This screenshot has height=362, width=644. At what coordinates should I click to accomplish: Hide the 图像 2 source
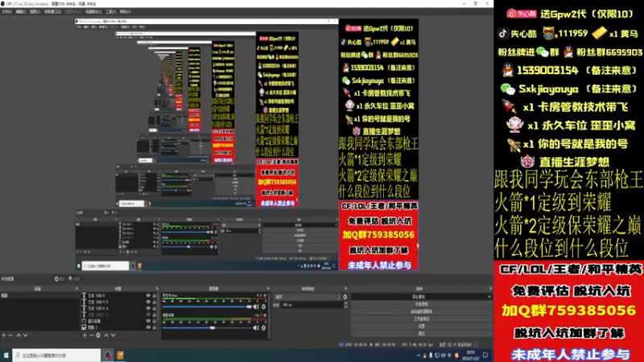click(x=148, y=327)
